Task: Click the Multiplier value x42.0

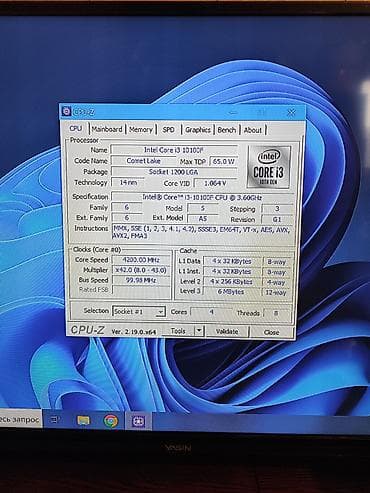Action: [x=141, y=270]
